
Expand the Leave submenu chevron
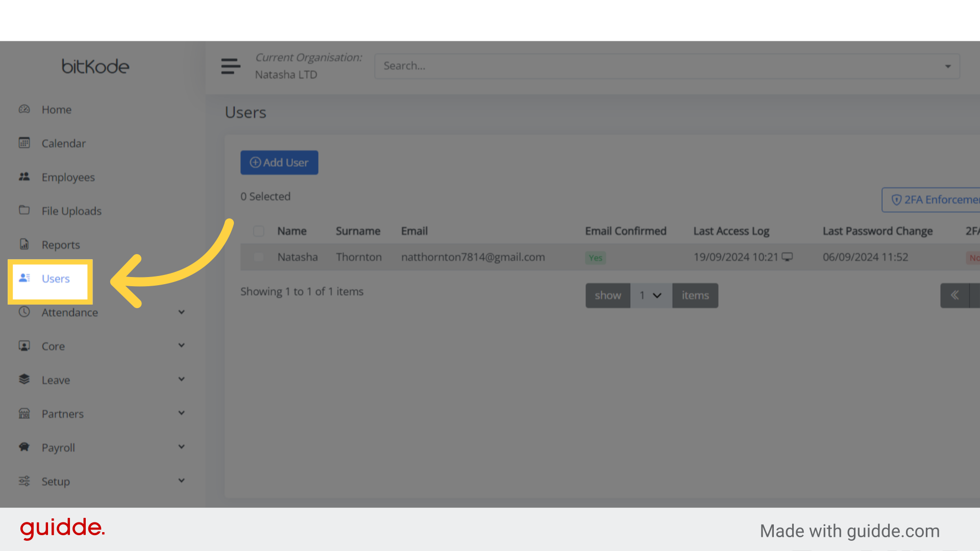181,380
